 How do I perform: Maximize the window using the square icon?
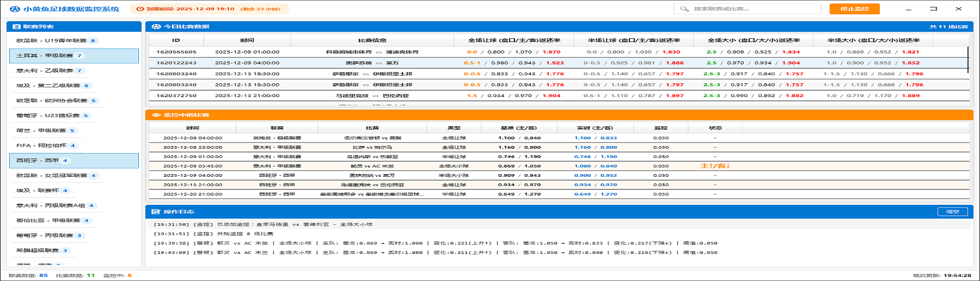pyautogui.click(x=934, y=9)
